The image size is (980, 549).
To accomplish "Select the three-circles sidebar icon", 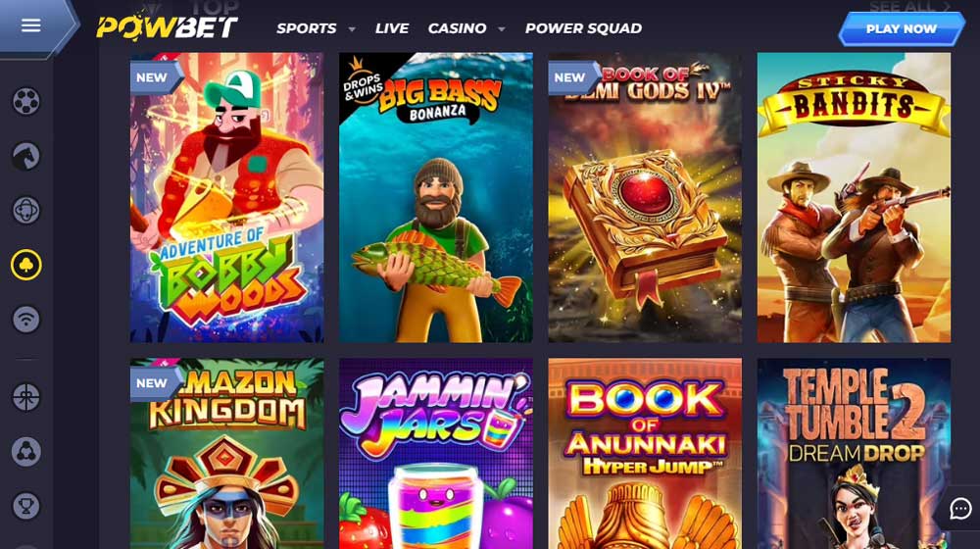I will [26, 452].
